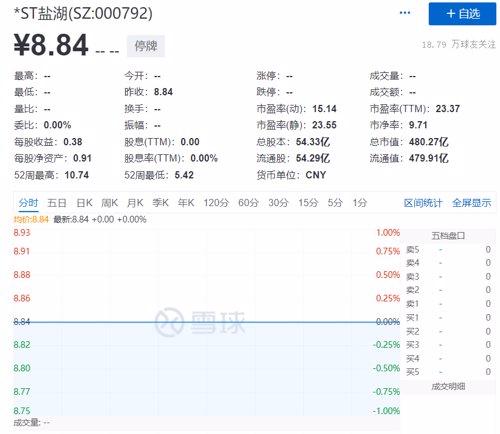Select the 年K chart tab

click(x=186, y=203)
